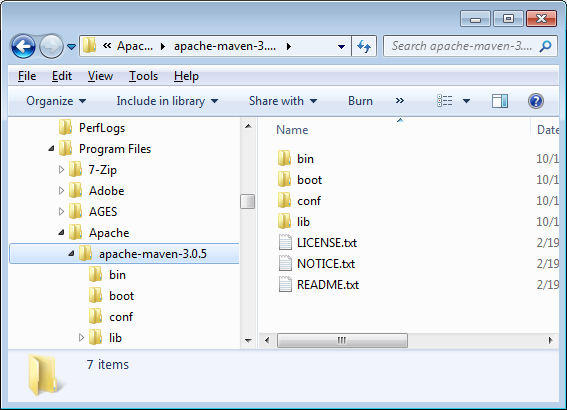Select boot folder icon in file list
567x410 pixels.
click(x=285, y=179)
